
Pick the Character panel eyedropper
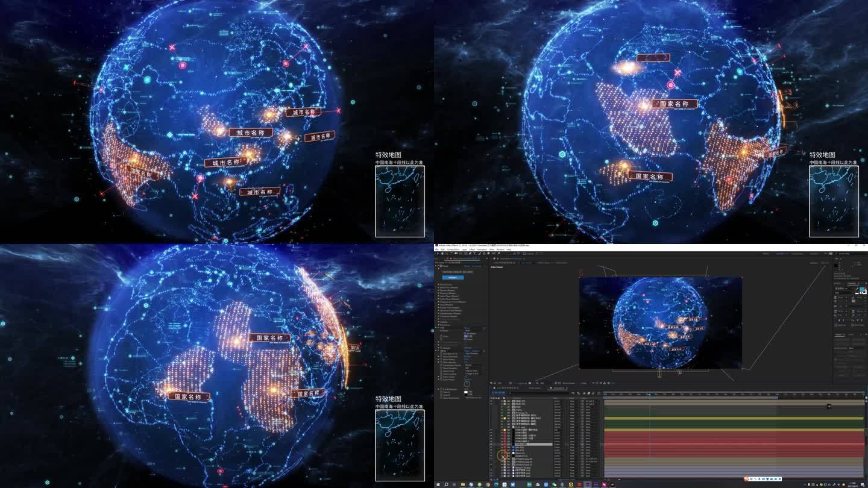pos(857,289)
